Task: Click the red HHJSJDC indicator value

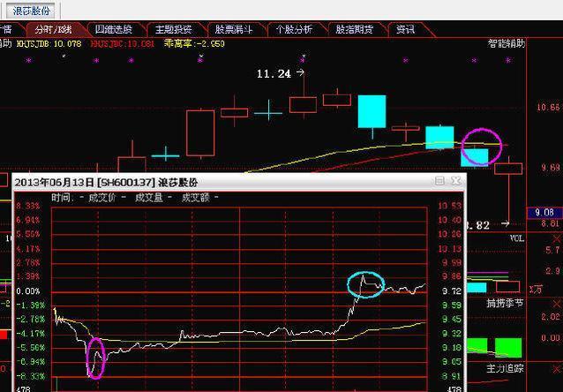Action: [123, 44]
